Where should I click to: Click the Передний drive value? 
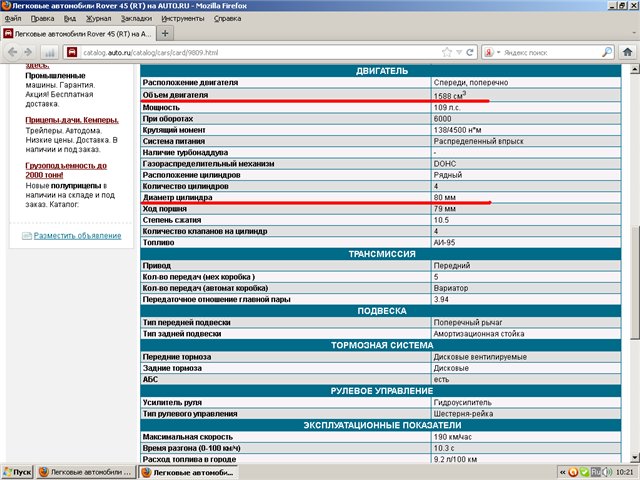(x=451, y=265)
